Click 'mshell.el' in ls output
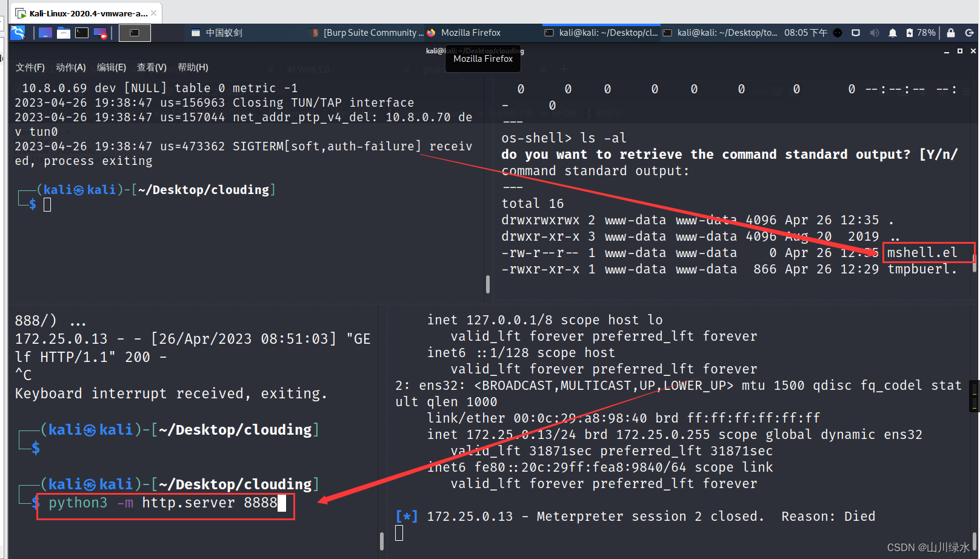The width and height of the screenshot is (980, 559). coord(922,252)
